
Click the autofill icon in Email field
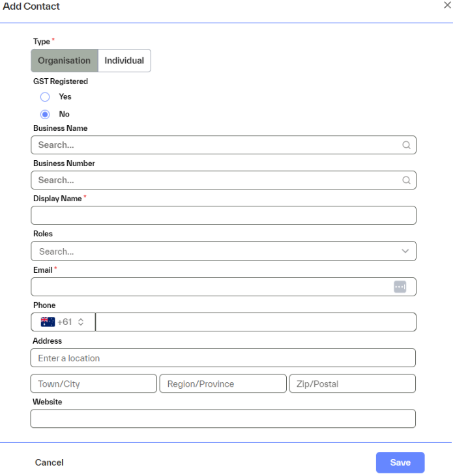[400, 287]
